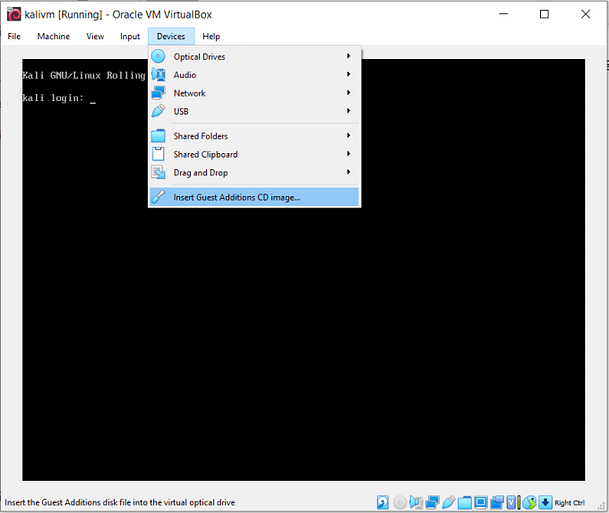
Task: Choose USB menu entry
Action: [254, 111]
